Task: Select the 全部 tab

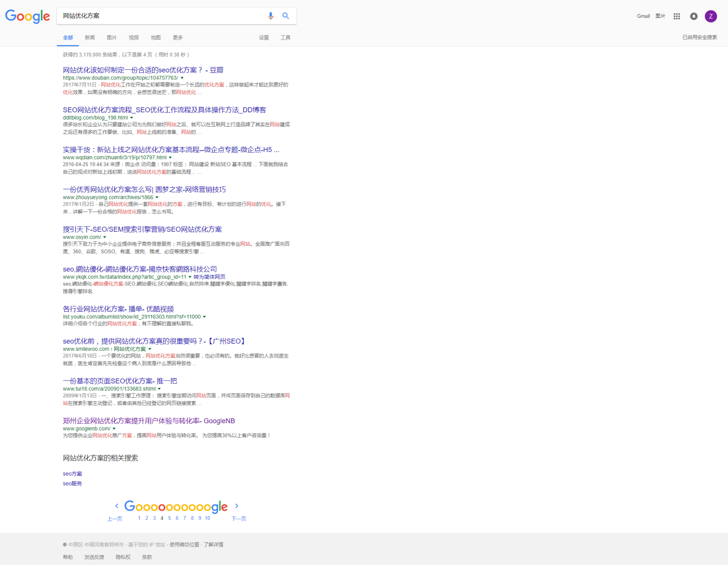Action: click(68, 38)
